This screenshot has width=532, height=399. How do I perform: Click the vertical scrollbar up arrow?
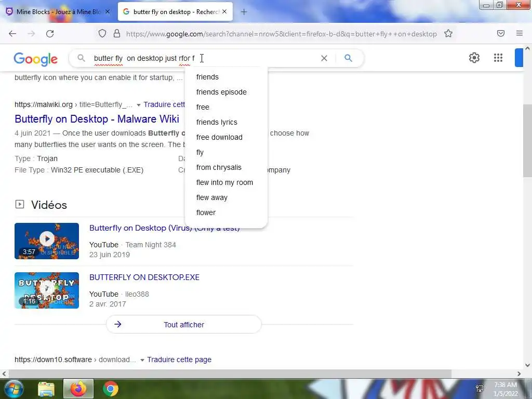(527, 48)
